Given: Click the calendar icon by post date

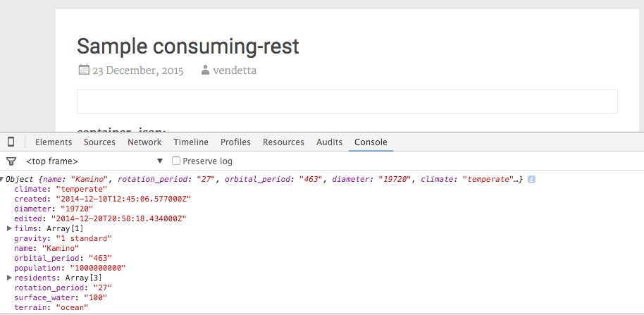Looking at the screenshot, I should (x=83, y=70).
